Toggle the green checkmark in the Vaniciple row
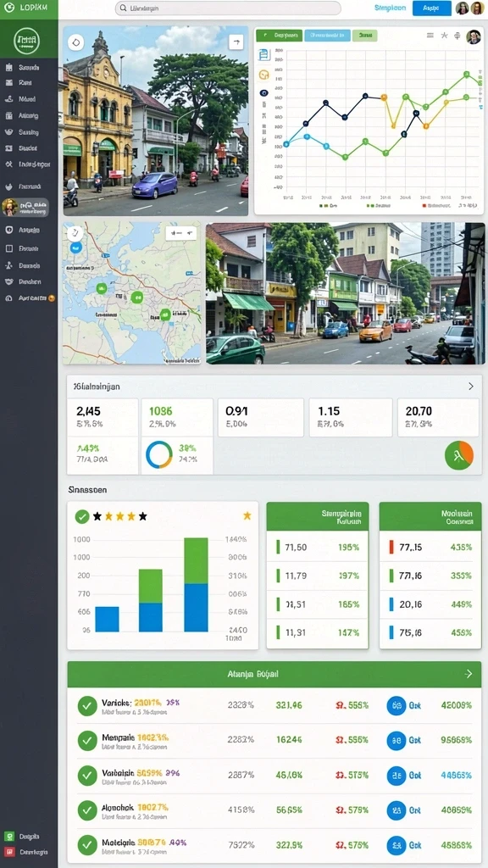Viewport: 488px width, 868px height. point(87,776)
